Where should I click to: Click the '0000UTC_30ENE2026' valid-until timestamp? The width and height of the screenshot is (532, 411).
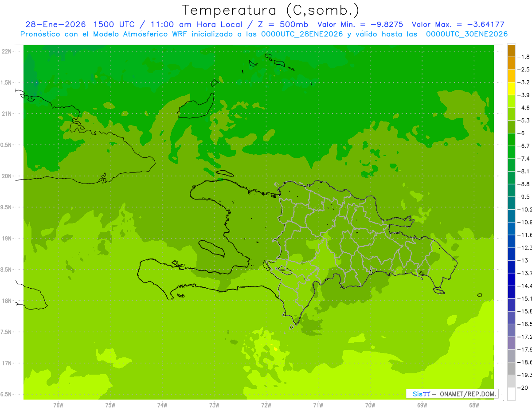click(x=467, y=34)
